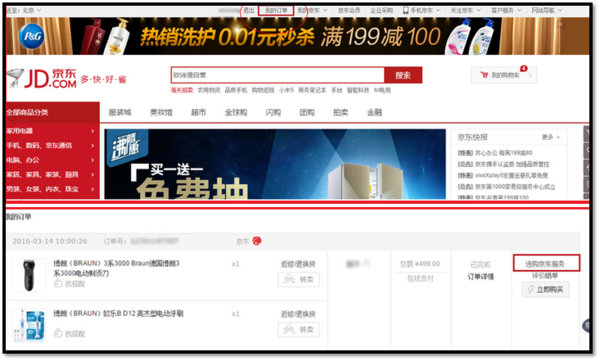Viewport: 600px width, 361px height.
Task: Expand the 家用电器 category arrow
Action: pos(93,131)
